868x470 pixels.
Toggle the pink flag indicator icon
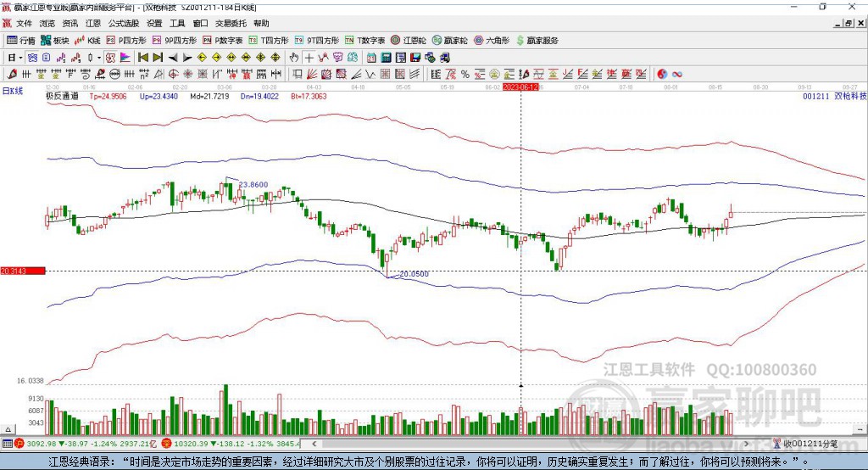pos(125,58)
